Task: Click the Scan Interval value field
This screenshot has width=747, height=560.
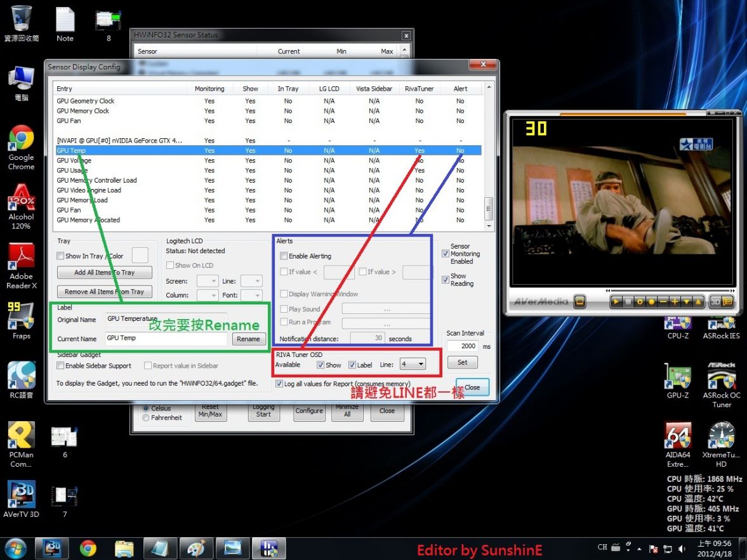Action: pos(463,346)
